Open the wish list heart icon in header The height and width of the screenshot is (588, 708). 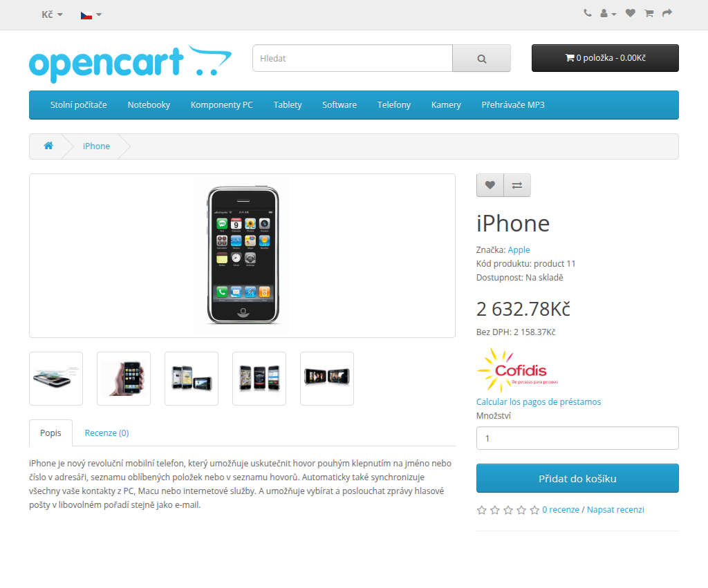631,13
